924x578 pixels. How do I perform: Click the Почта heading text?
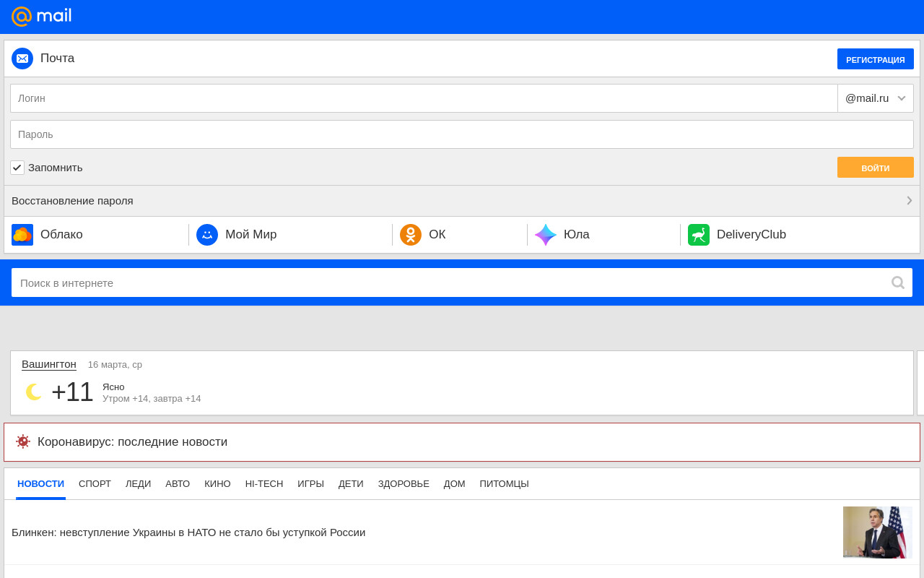pyautogui.click(x=58, y=59)
